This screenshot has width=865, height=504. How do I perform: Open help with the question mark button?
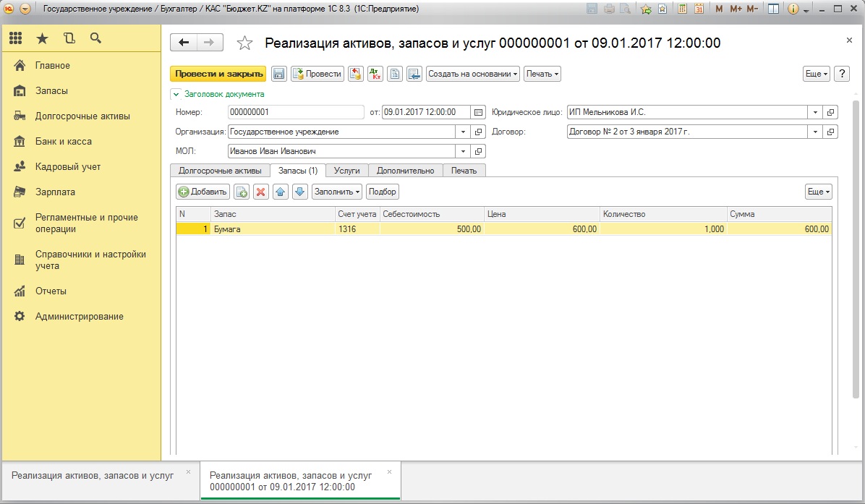[x=842, y=74]
